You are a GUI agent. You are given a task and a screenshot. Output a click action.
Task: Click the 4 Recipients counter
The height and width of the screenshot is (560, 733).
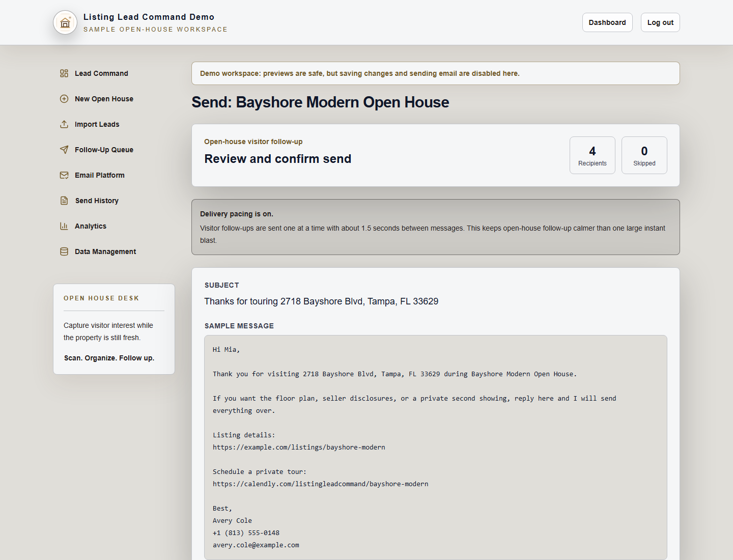(x=593, y=155)
